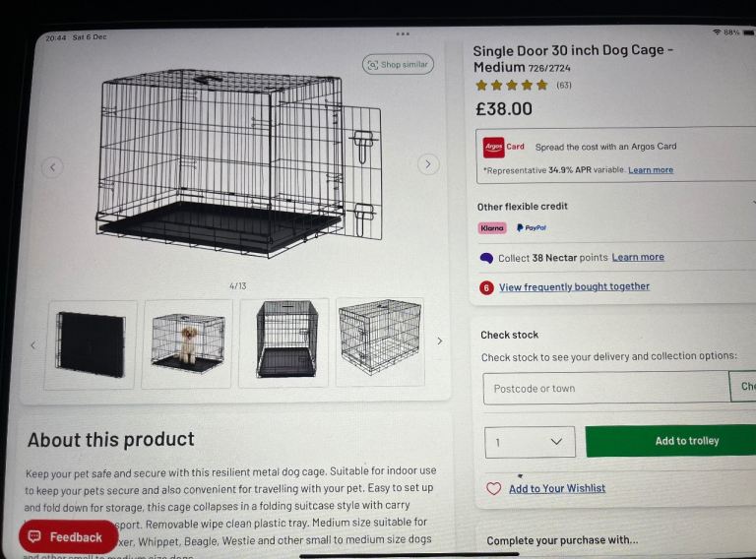Click the Postcode or town field
Image resolution: width=756 pixels, height=559 pixels.
click(604, 389)
